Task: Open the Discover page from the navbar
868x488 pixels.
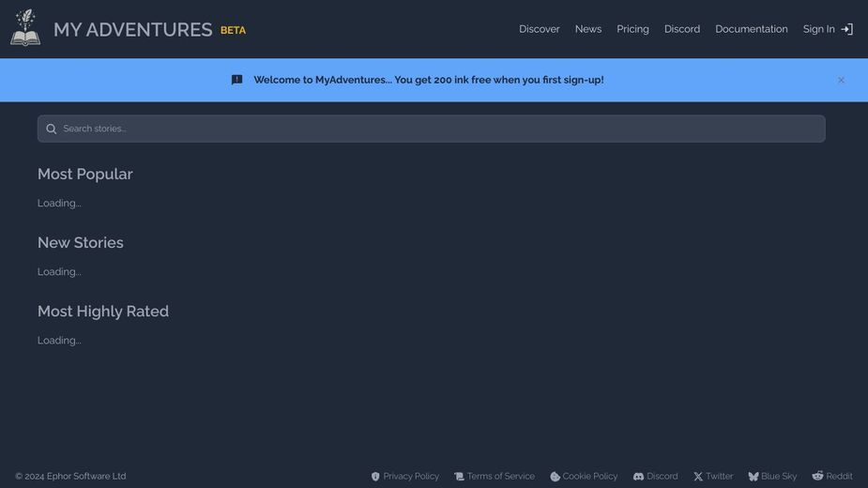Action: (x=540, y=29)
